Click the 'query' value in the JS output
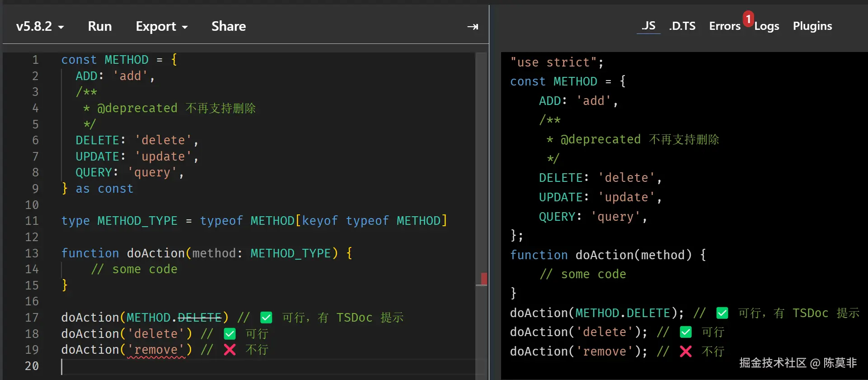The image size is (868, 380). [x=615, y=217]
